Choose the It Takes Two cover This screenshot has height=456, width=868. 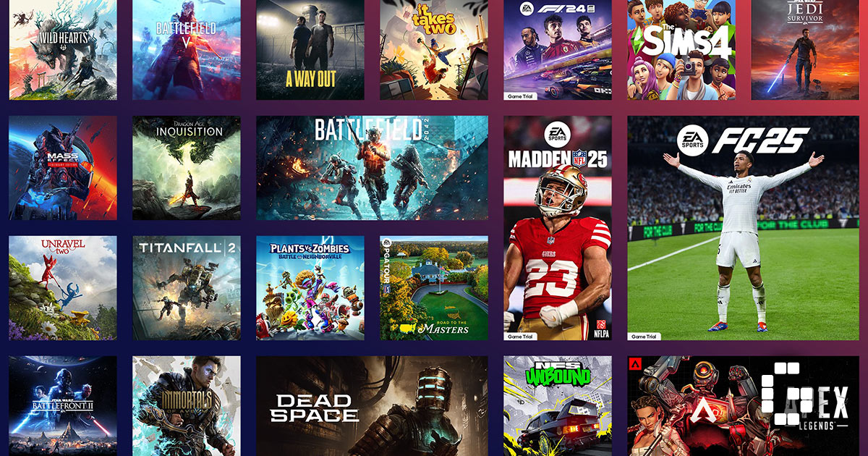tap(434, 50)
